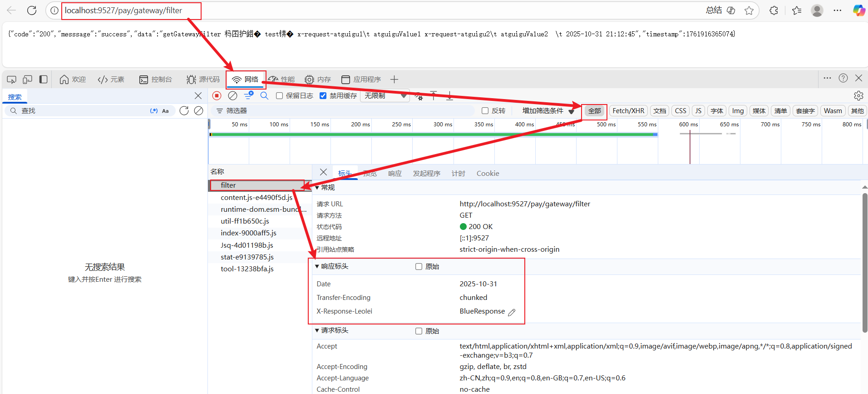Image resolution: width=868 pixels, height=394 pixels.
Task: Close the search panel
Action: (x=198, y=95)
